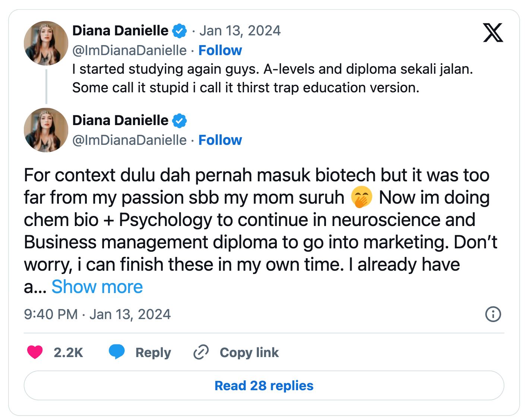The width and height of the screenshot is (526, 420).
Task: Click the Jan 13, 2024 date on the first tweet
Action: point(240,31)
